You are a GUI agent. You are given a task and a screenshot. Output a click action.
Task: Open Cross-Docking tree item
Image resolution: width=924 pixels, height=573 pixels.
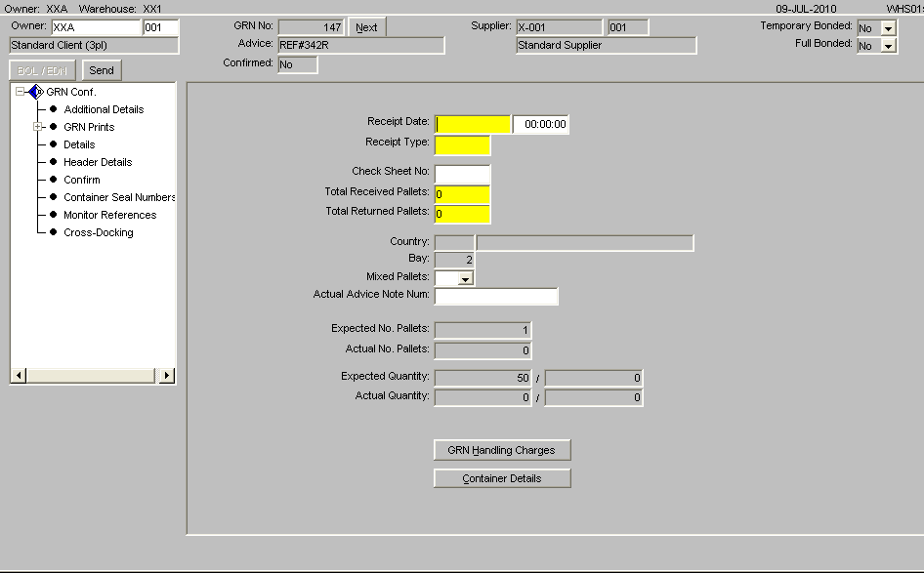(99, 233)
